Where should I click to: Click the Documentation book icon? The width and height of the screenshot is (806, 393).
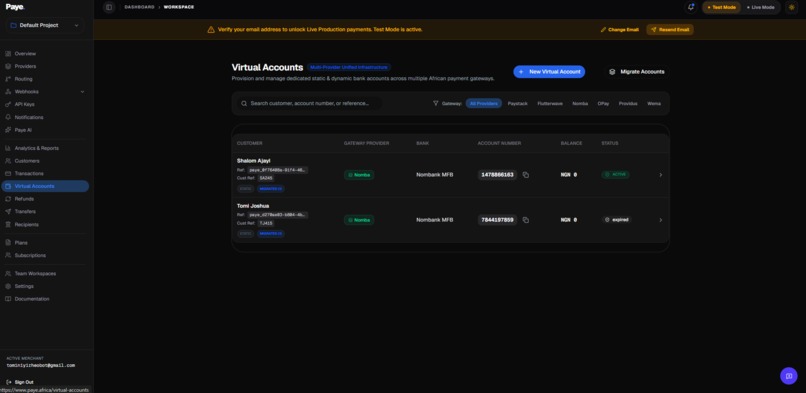pos(8,299)
